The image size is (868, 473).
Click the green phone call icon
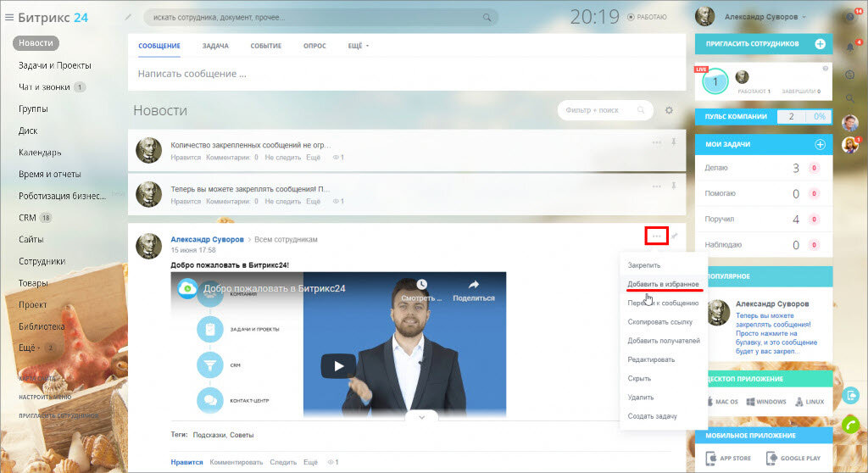point(851,425)
